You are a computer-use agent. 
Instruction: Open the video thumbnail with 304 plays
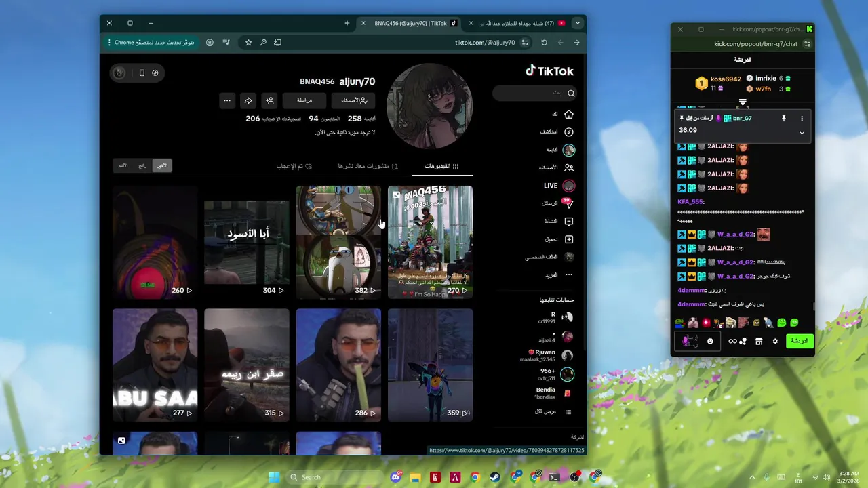click(x=247, y=242)
